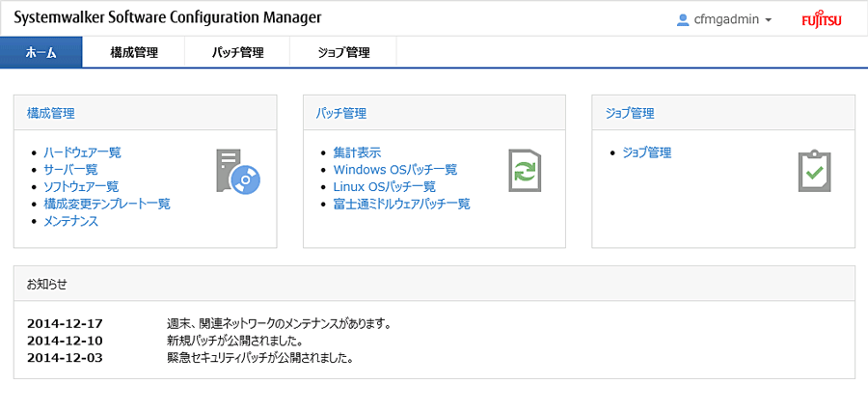868x412 pixels.
Task: Open the パッチ管理 tab in navigation bar
Action: [237, 53]
